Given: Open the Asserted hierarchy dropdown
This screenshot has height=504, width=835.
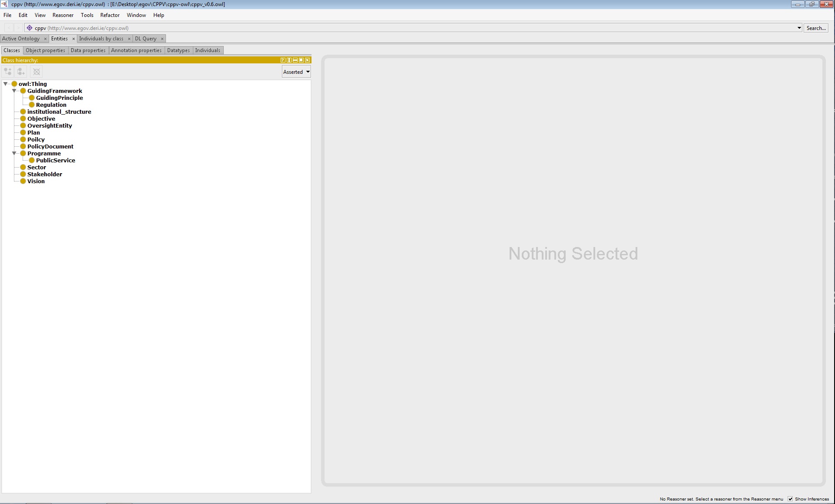Looking at the screenshot, I should click(x=296, y=72).
